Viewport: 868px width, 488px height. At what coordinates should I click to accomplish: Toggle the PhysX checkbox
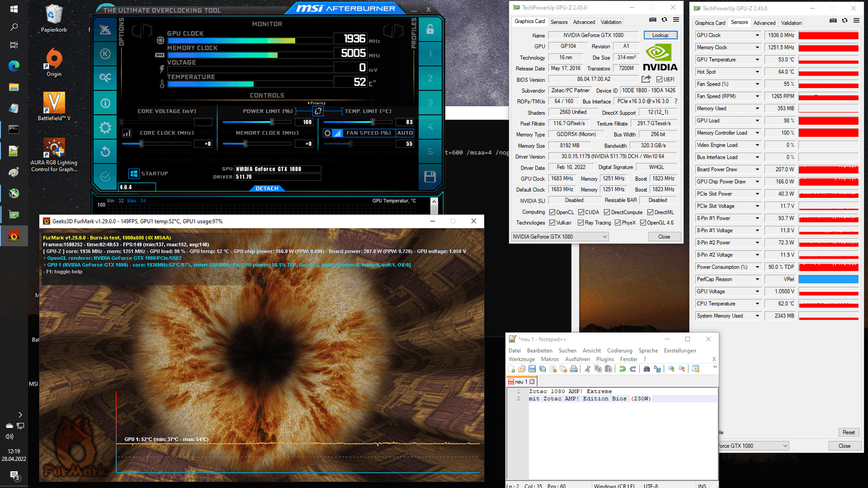pyautogui.click(x=618, y=223)
